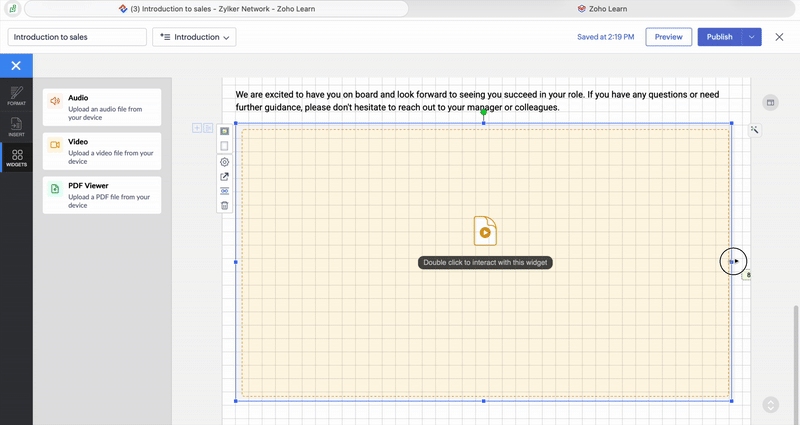Select the Widgets sidebar panel
The height and width of the screenshot is (425, 800).
[x=16, y=157]
